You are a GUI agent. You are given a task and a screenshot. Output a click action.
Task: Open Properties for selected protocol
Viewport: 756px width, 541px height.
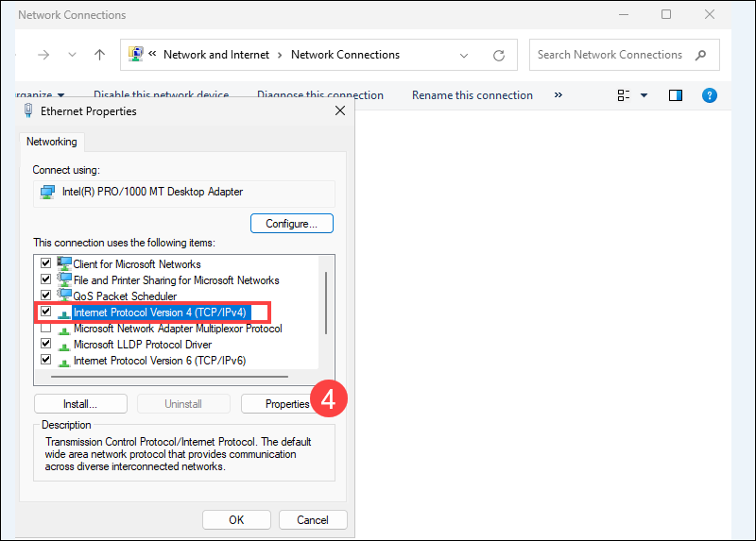287,404
